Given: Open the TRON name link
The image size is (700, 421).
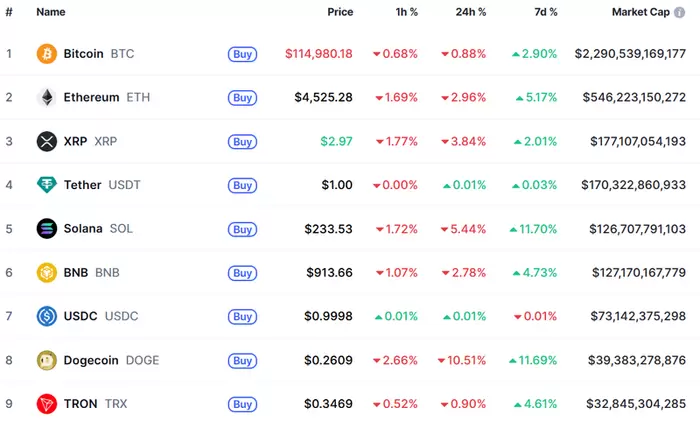Looking at the screenshot, I should point(82,404).
